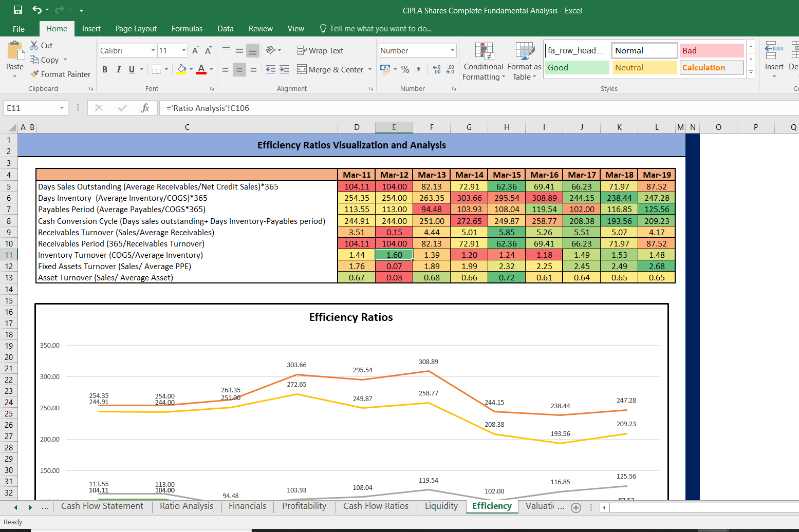Switch to the Ratio Analysis sheet
This screenshot has height=532, width=799.
coord(186,506)
